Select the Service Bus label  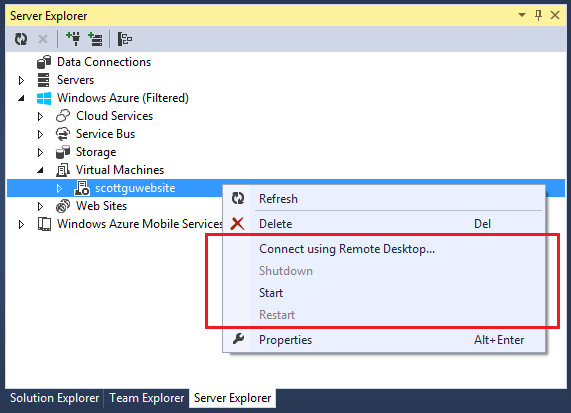[x=105, y=134]
